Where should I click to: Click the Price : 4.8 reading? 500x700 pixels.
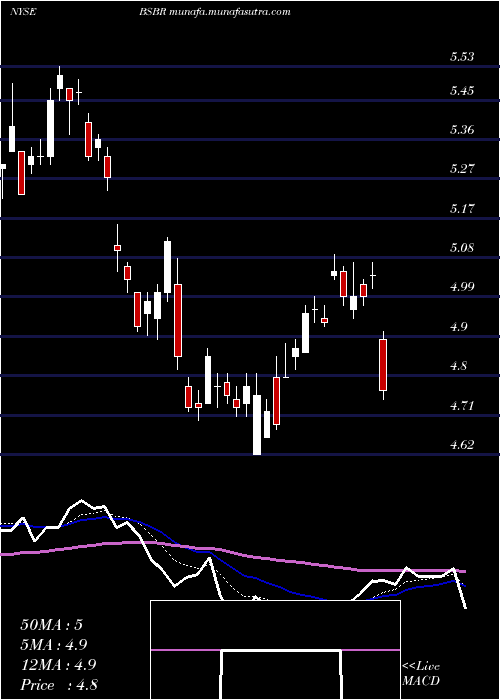pos(59,685)
